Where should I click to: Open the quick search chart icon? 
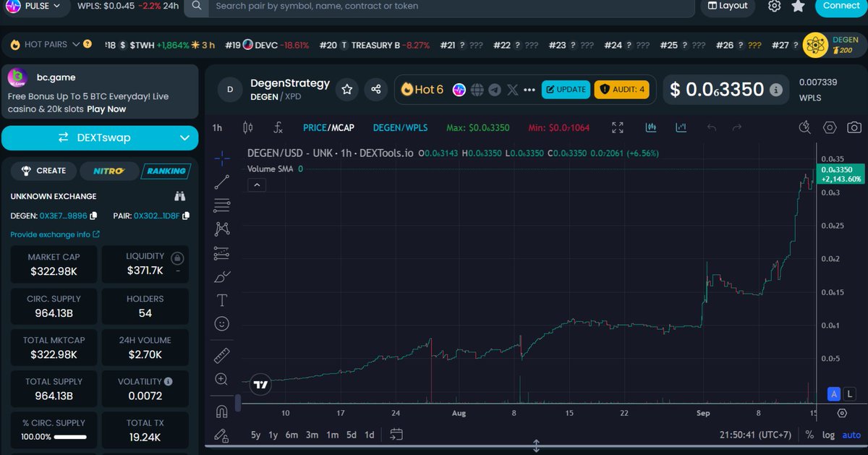pos(805,128)
